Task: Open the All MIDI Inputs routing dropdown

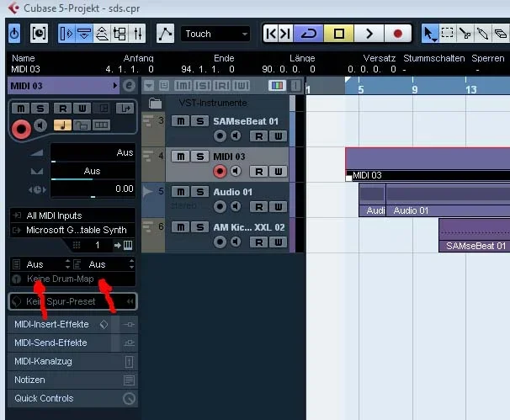Action: (73, 215)
